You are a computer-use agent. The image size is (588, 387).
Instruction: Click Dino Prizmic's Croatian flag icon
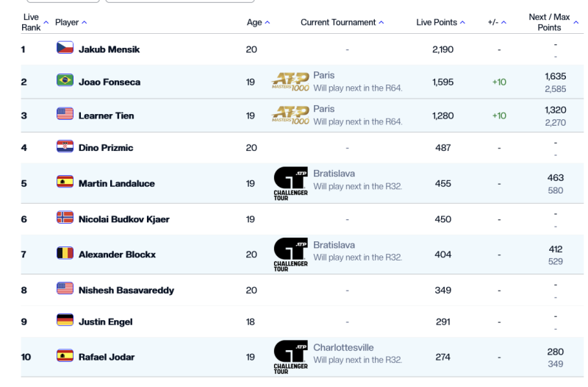pyautogui.click(x=65, y=147)
